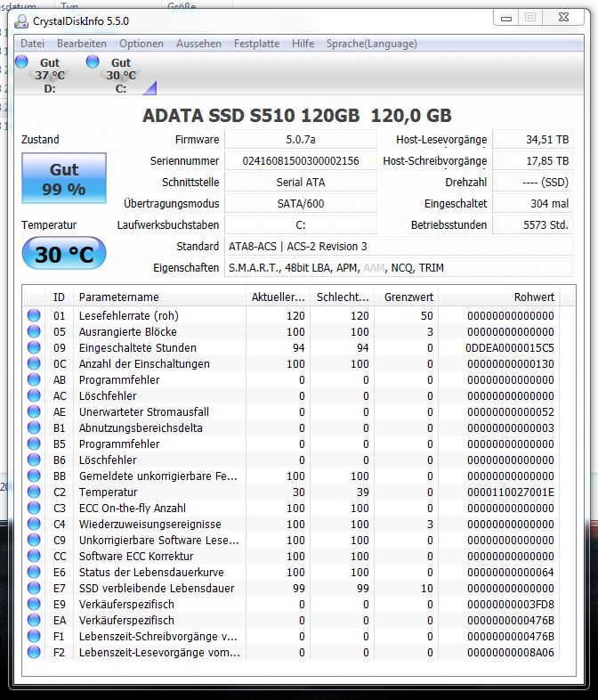Click the Standard field ATA8-ACS | ACS-2 Revision 3

(x=399, y=247)
